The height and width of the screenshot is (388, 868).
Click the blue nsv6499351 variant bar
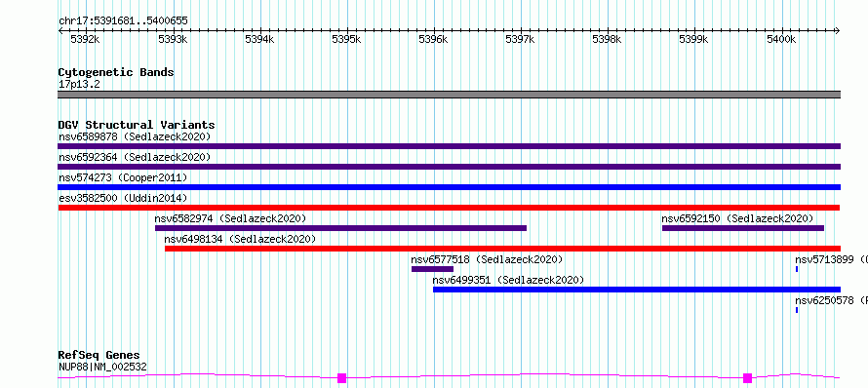[x=637, y=290]
